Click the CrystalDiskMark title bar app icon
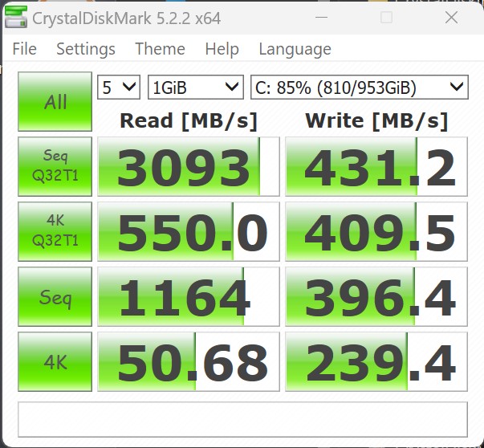This screenshot has height=448, width=484. [x=14, y=17]
